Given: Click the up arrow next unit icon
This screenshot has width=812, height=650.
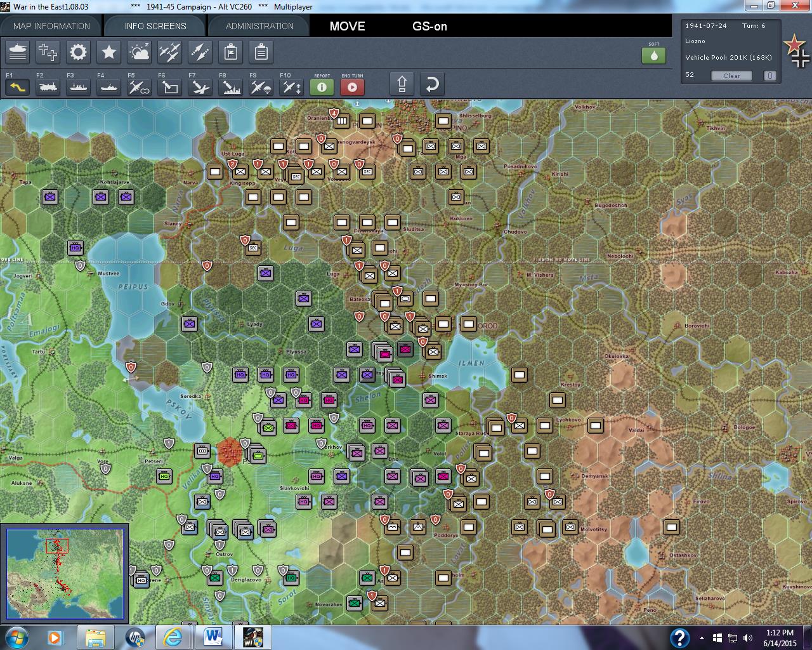Looking at the screenshot, I should 402,84.
